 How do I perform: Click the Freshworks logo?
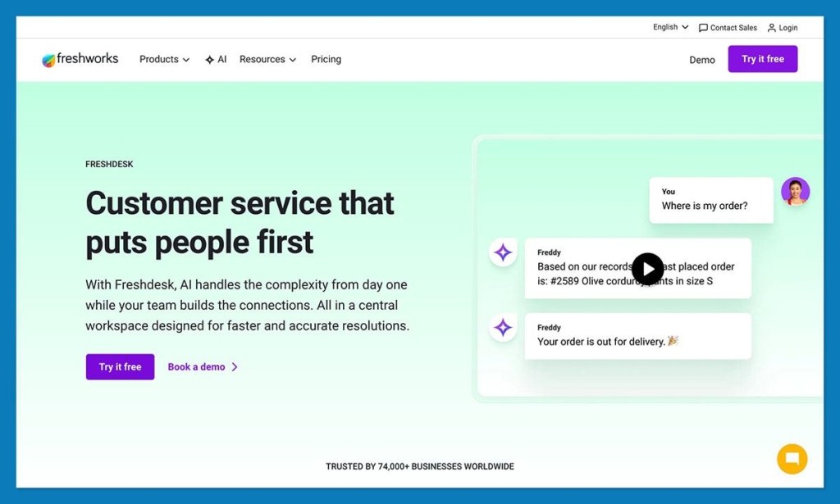(80, 59)
